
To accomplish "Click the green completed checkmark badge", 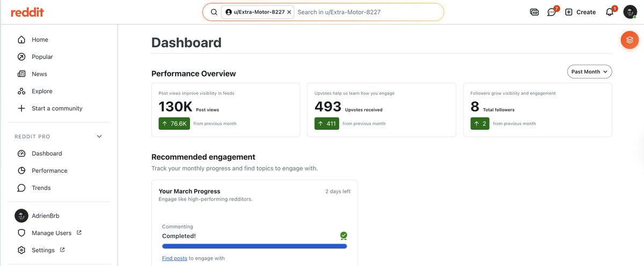I will pos(343,235).
